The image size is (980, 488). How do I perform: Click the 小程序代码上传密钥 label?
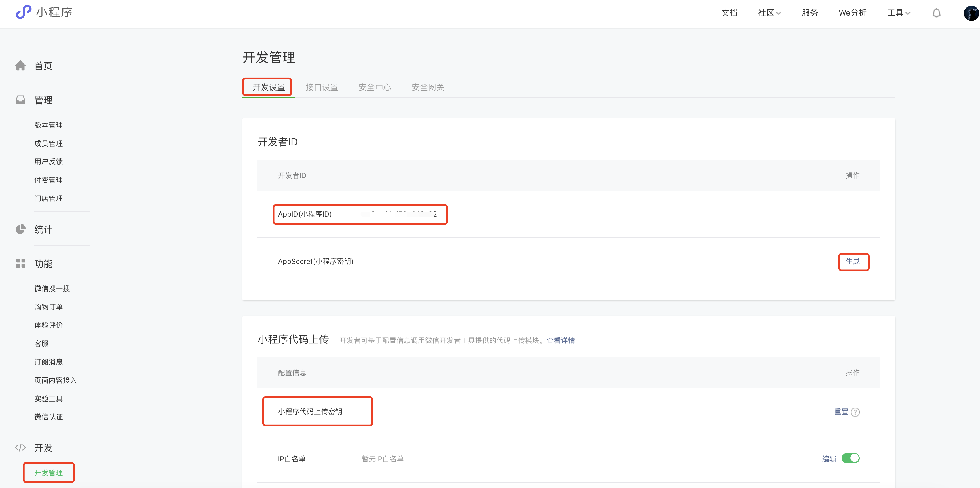pyautogui.click(x=310, y=411)
